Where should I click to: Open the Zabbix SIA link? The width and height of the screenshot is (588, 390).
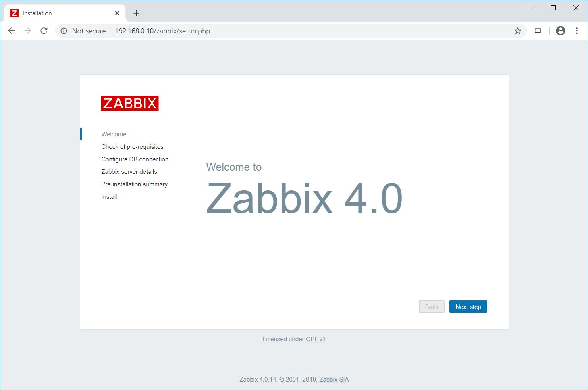click(x=334, y=380)
